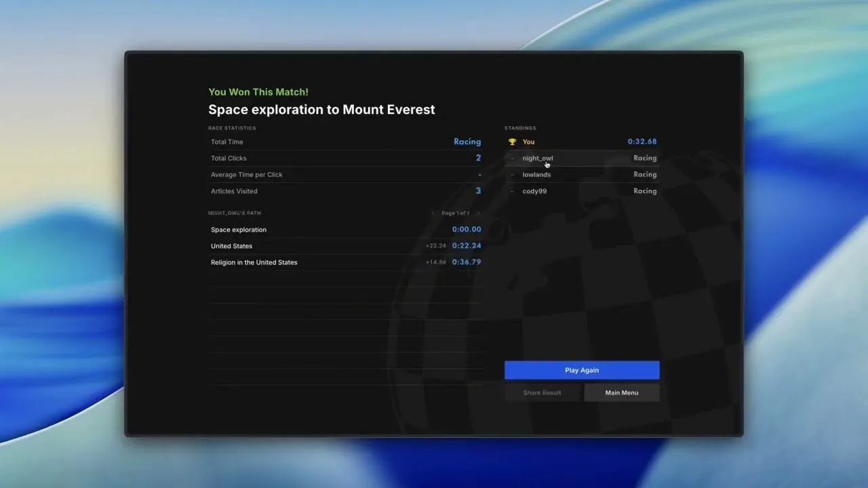Image resolution: width=868 pixels, height=488 pixels.
Task: Click Religion in the United States entry
Action: (x=254, y=262)
